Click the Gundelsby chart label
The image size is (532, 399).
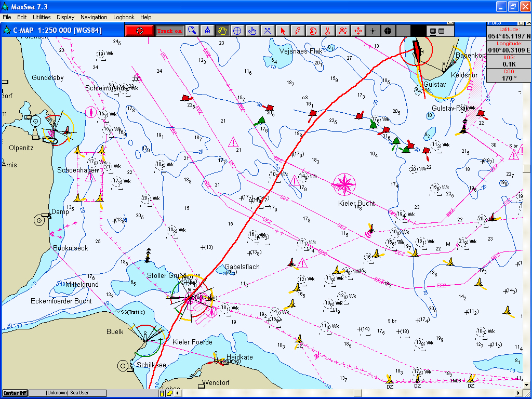[47, 78]
